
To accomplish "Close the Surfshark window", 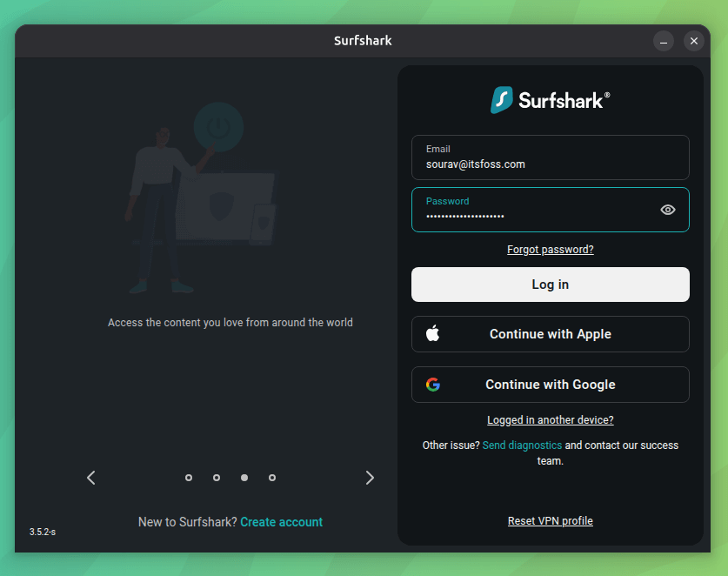I will (693, 42).
